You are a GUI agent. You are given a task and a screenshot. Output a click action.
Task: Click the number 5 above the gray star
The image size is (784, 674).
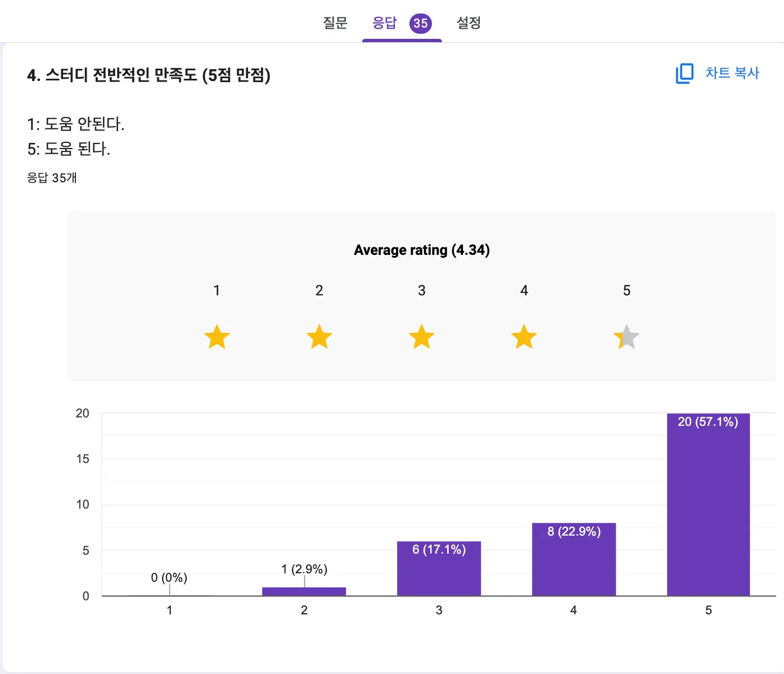click(x=627, y=291)
